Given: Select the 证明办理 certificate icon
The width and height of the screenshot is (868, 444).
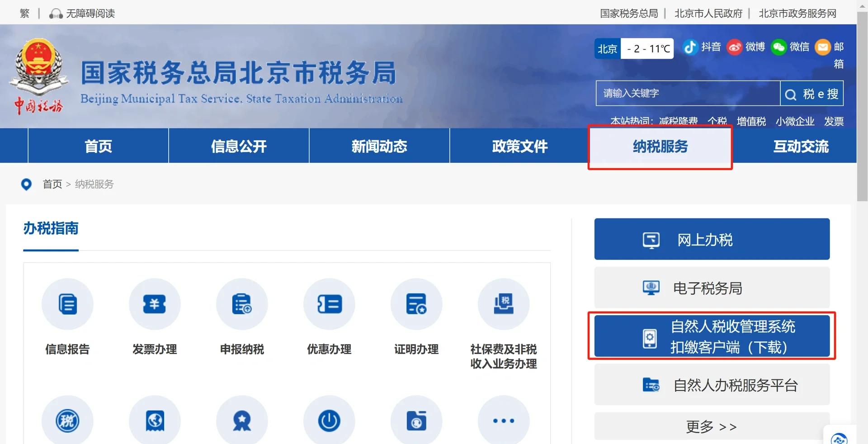Looking at the screenshot, I should [416, 304].
